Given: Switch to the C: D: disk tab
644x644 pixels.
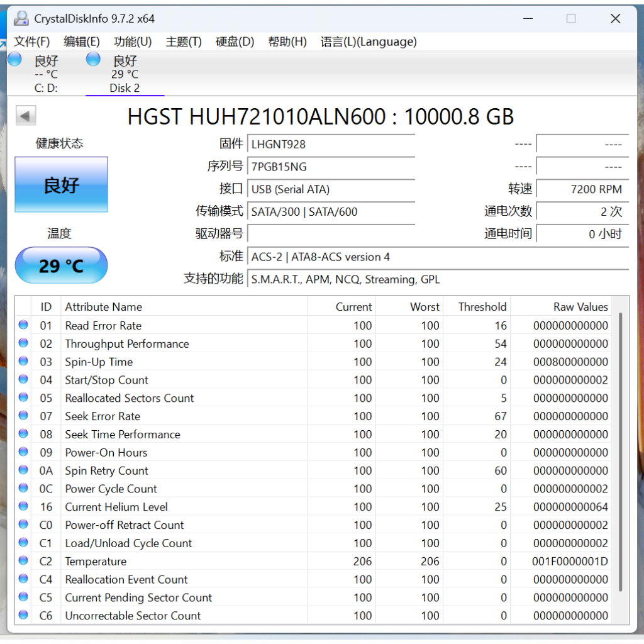Looking at the screenshot, I should pyautogui.click(x=46, y=74).
